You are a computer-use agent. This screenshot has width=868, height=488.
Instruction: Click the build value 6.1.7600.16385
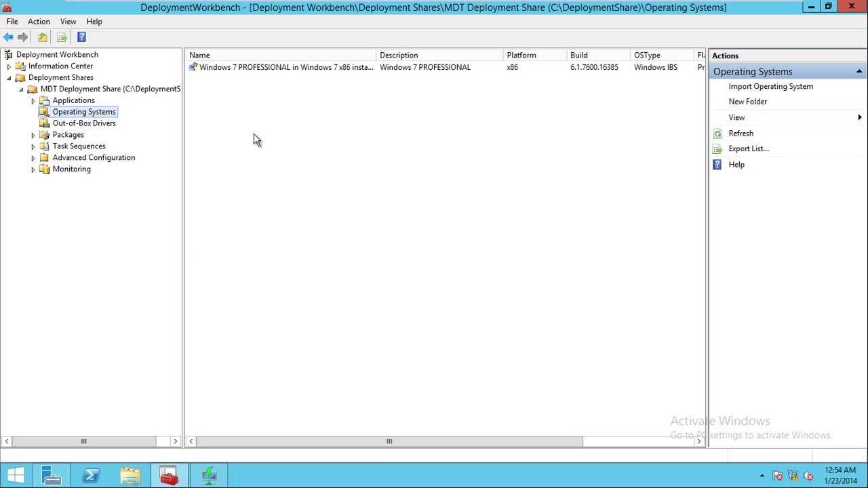pyautogui.click(x=594, y=67)
